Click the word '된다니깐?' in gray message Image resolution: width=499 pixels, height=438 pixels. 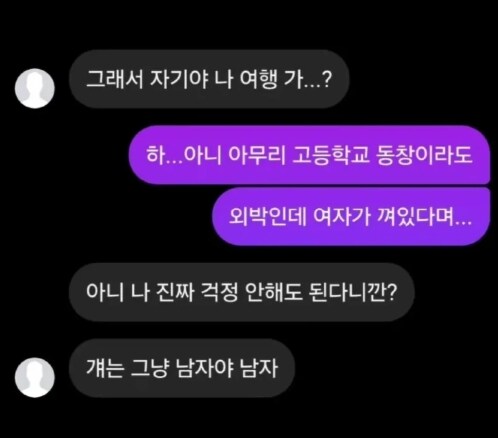point(353,292)
